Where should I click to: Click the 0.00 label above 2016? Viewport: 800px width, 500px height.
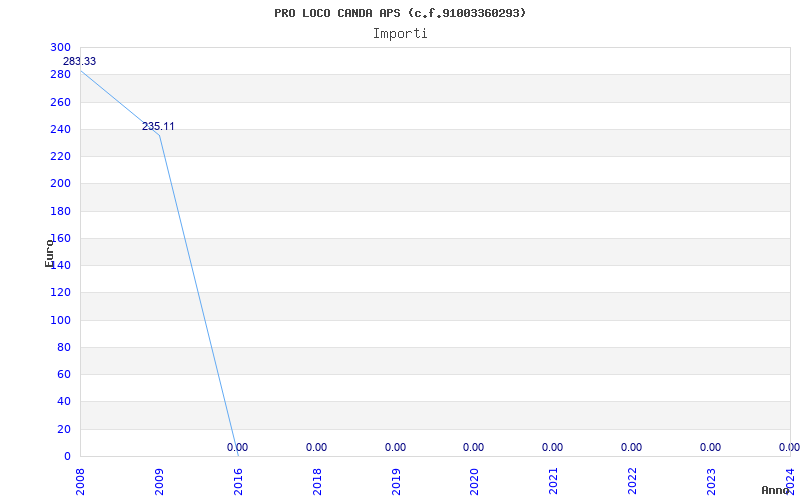point(237,447)
